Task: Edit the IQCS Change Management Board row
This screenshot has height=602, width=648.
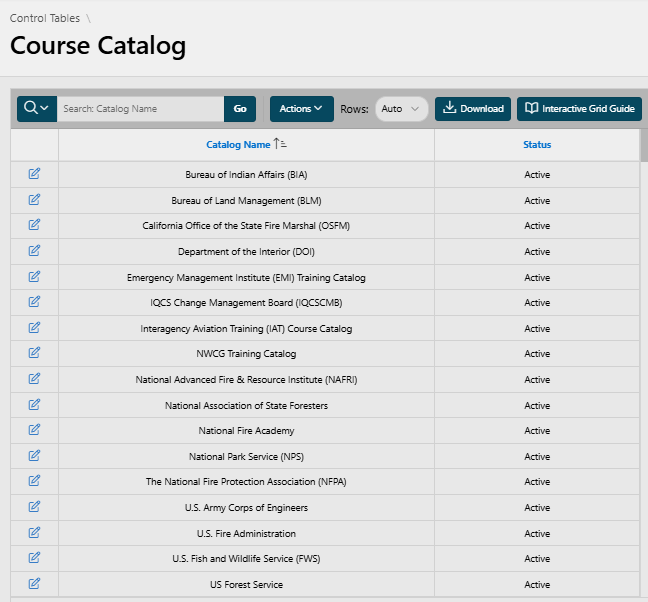Action: coord(34,302)
